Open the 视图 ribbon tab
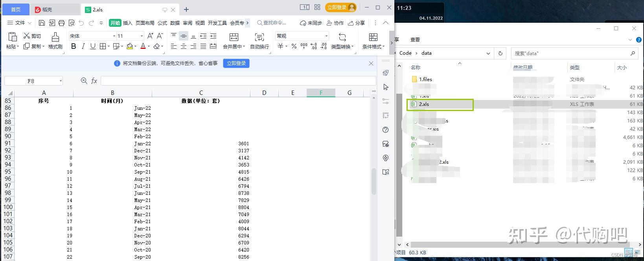Viewport: 644px width, 261px height. [200, 23]
